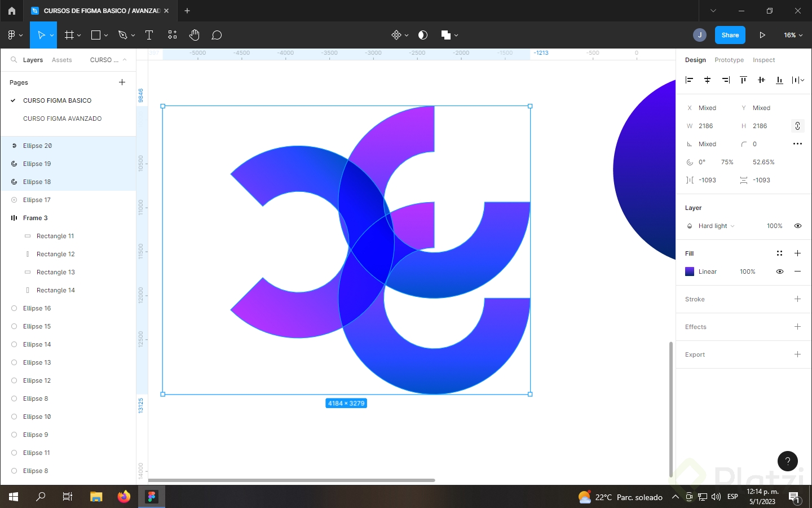Click the Use as mask icon
The height and width of the screenshot is (508, 812).
423,35
